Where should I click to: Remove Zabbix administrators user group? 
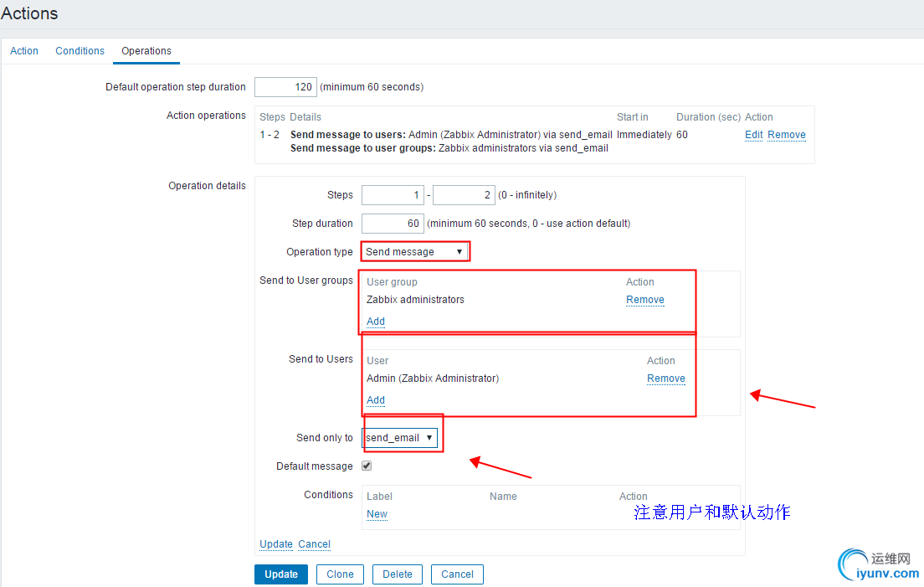point(644,300)
